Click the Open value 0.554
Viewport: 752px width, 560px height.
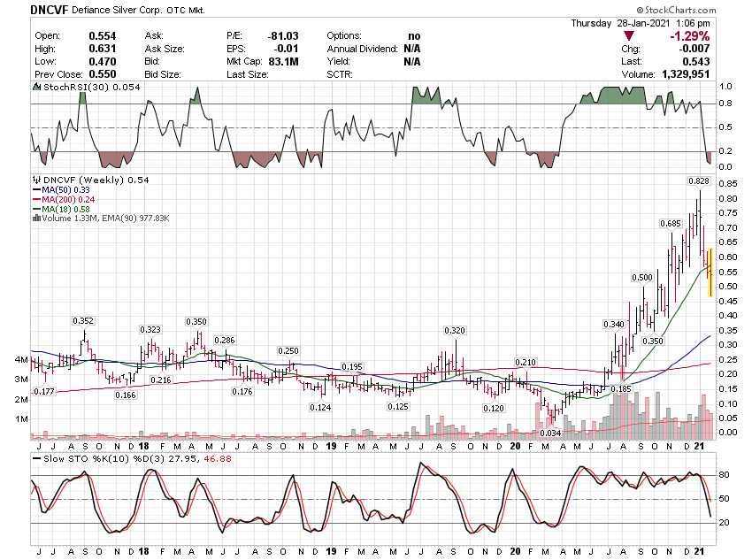pos(103,36)
